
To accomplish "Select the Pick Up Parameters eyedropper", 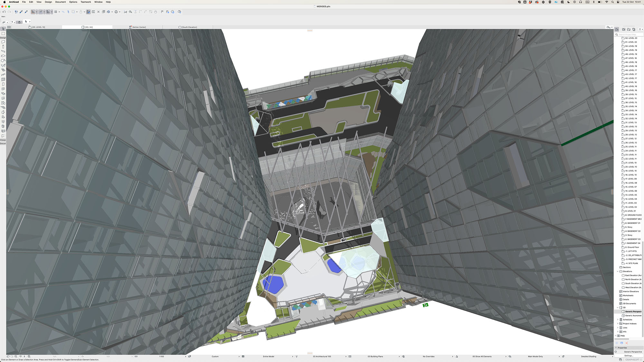I will (21, 12).
